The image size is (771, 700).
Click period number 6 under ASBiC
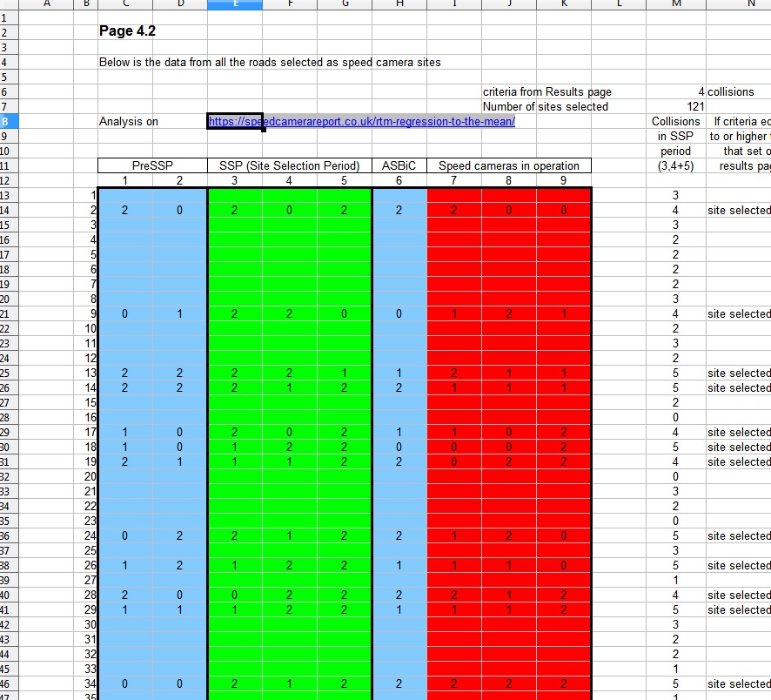tap(399, 180)
